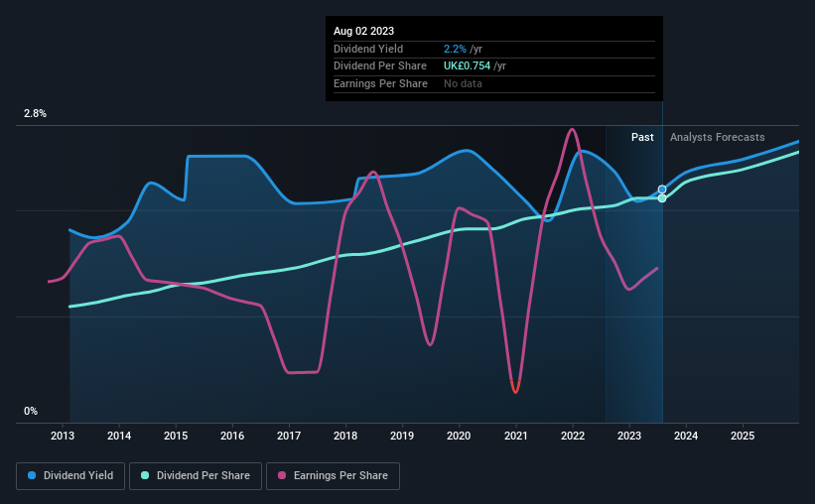Click the Dividend Per Share tooltip row label
Viewport: 815px width, 504px height.
[x=380, y=66]
